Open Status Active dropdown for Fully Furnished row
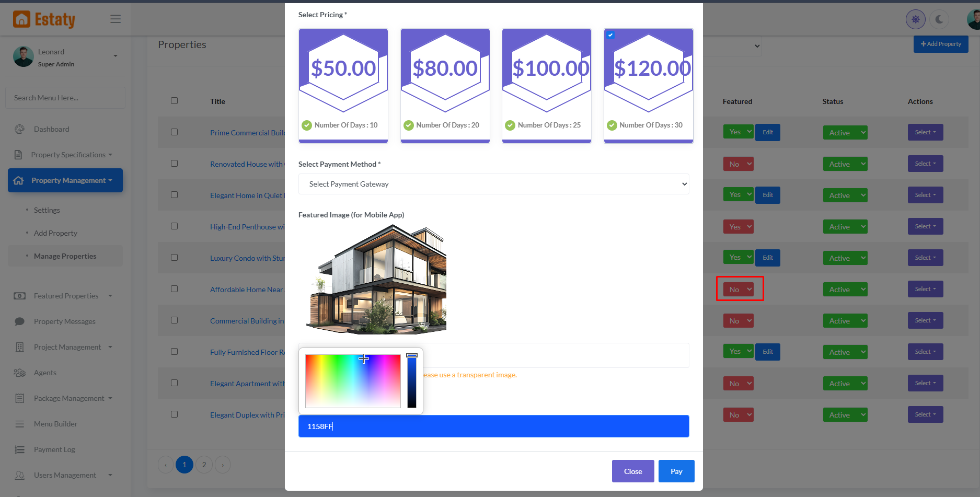Viewport: 980px width, 497px height. click(845, 352)
